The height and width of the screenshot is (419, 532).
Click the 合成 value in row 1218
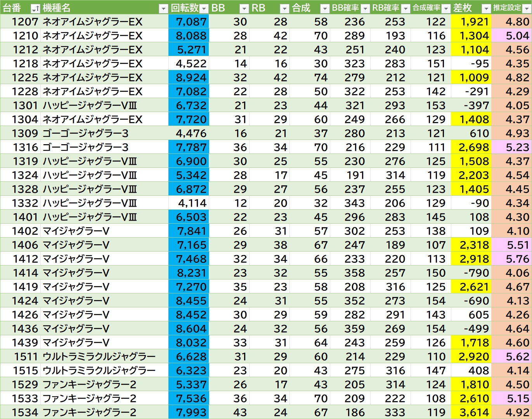[310, 64]
